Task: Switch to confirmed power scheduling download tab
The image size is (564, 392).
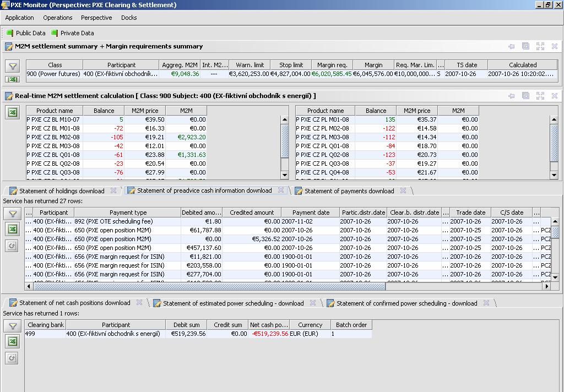Action: click(407, 303)
